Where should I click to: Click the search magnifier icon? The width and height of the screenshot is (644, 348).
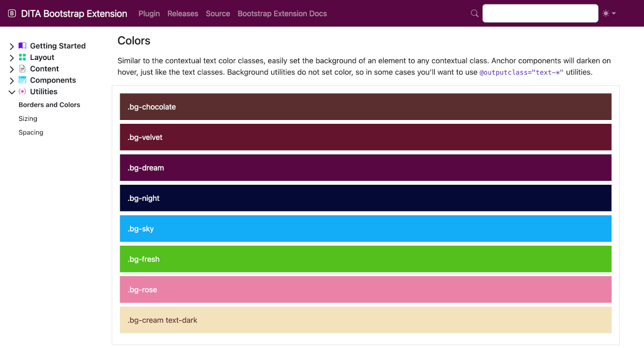click(x=474, y=14)
